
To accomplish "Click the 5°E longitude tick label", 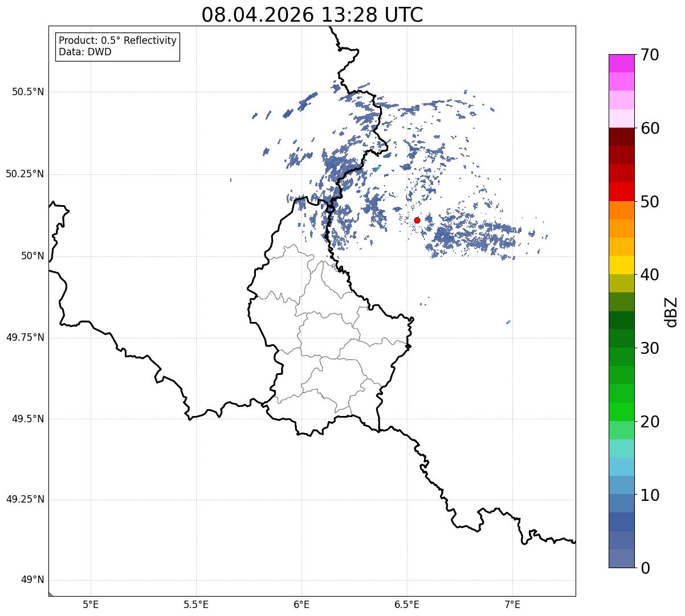I will point(91,604).
